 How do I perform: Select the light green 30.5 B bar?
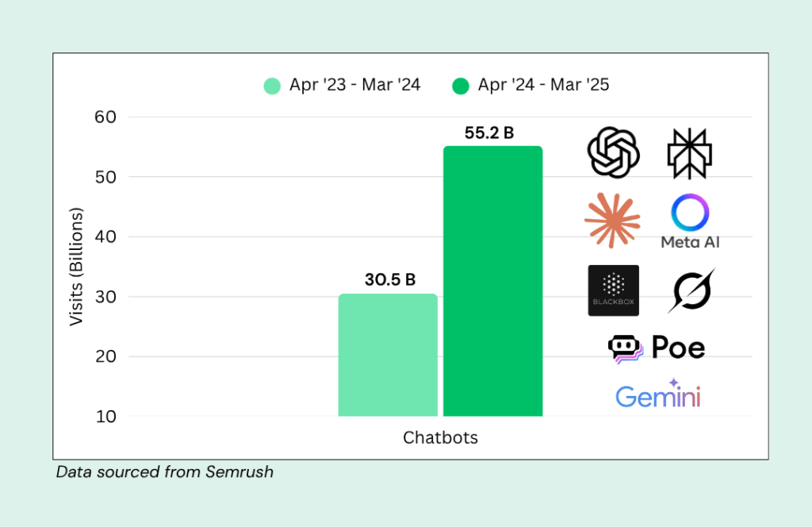point(388,355)
